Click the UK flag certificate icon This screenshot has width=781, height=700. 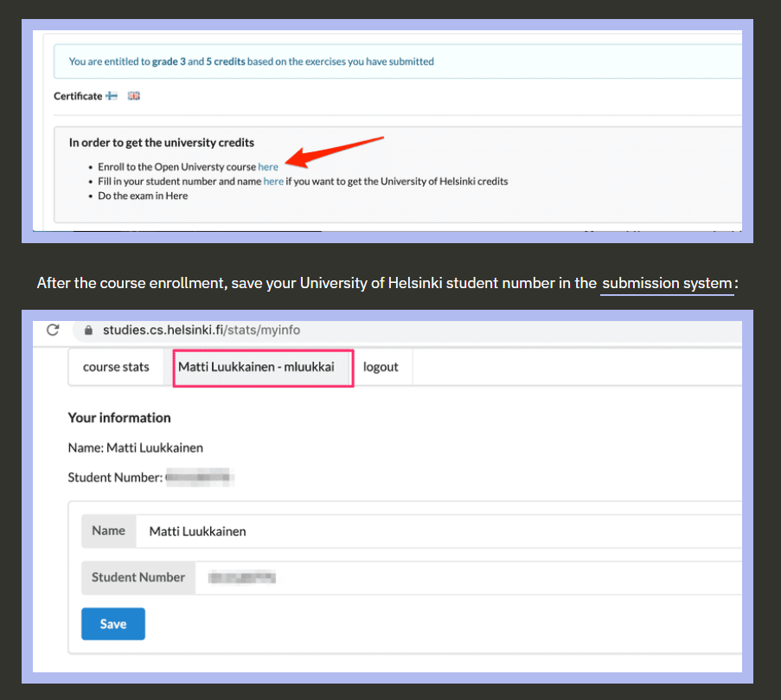coord(133,96)
